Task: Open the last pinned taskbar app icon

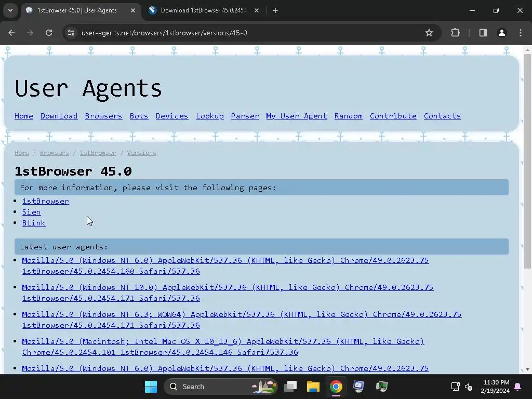Action: (x=382, y=387)
